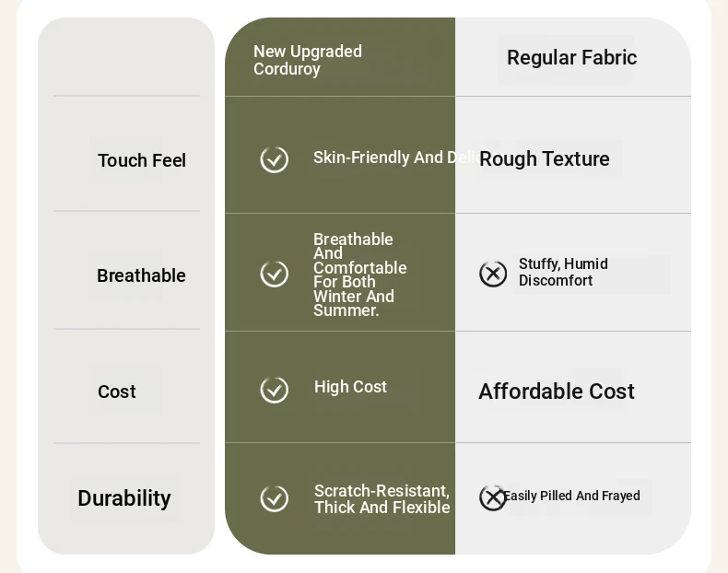Click the Affordable Cost text
This screenshot has height=573, width=728.
pos(557,392)
